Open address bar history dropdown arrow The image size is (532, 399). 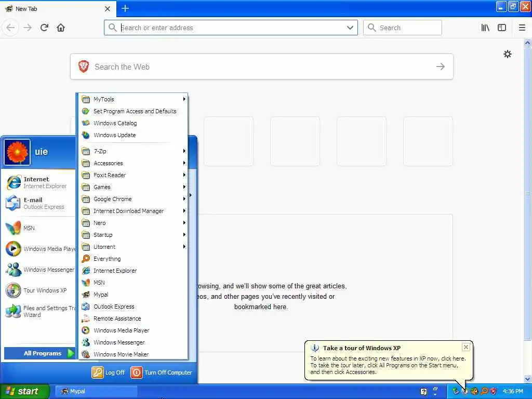coord(350,28)
